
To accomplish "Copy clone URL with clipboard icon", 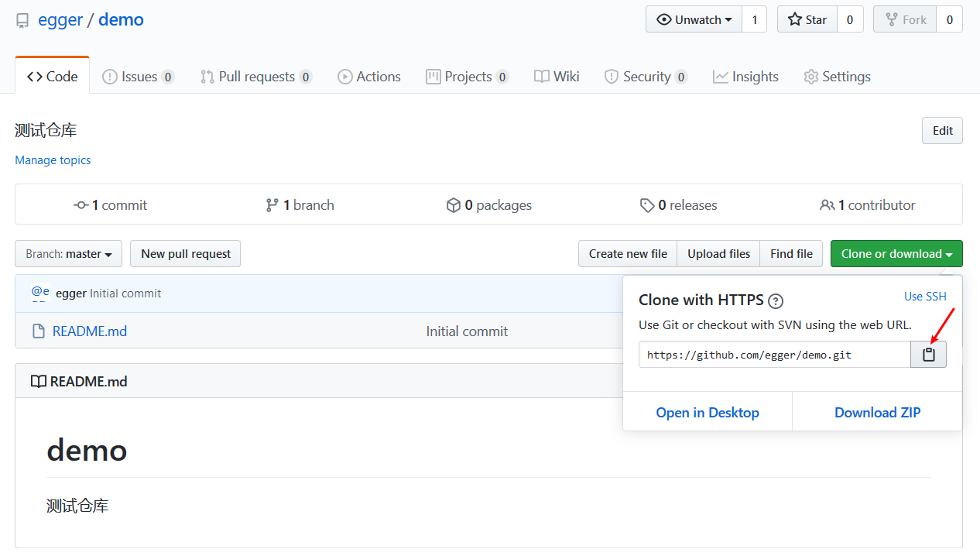I will click(x=929, y=355).
